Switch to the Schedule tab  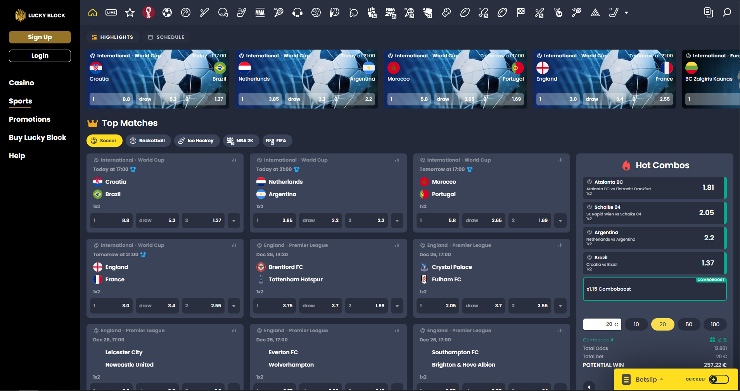click(x=166, y=37)
